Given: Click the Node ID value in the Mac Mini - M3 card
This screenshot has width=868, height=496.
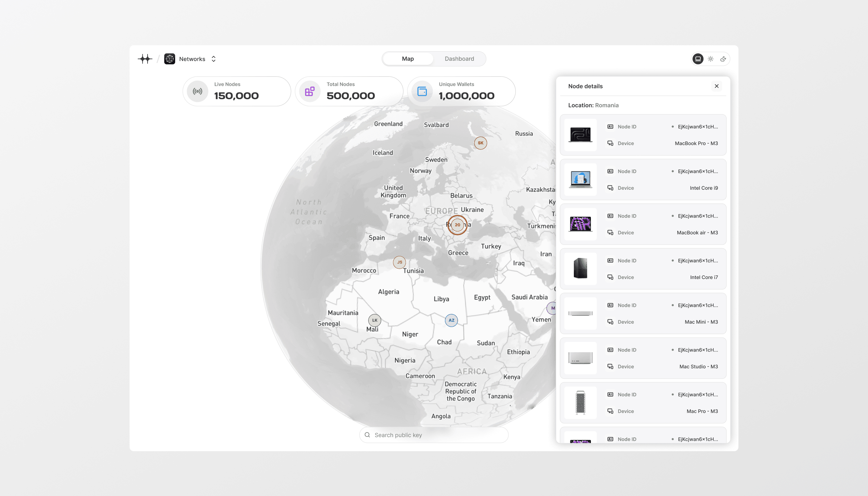Looking at the screenshot, I should coord(698,305).
